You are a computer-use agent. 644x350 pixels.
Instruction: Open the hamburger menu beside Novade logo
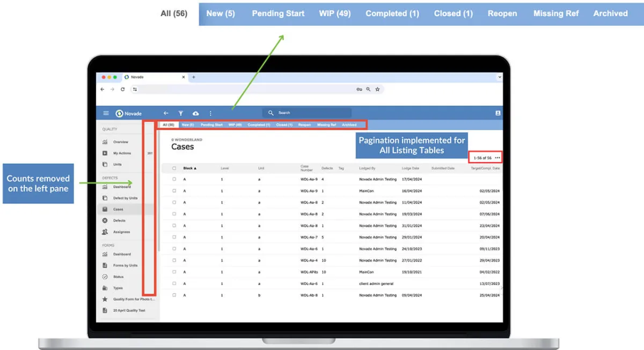tap(106, 114)
